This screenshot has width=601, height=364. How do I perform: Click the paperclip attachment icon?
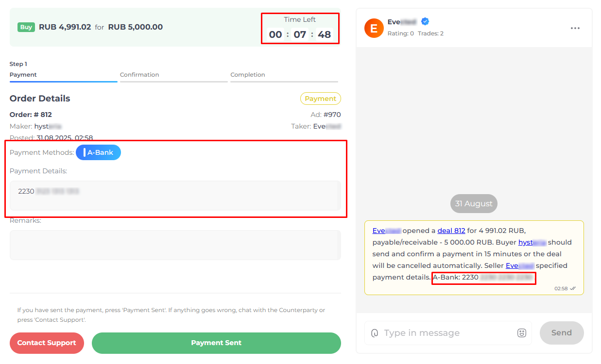(x=375, y=333)
